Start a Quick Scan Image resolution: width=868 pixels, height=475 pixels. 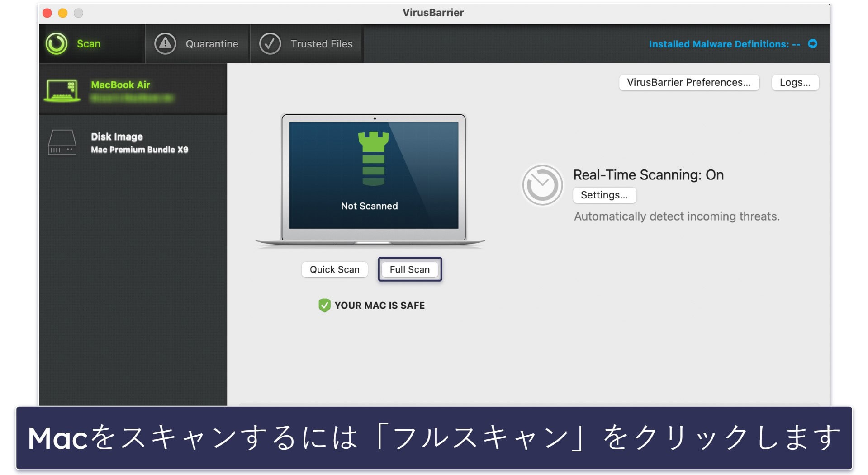click(335, 269)
